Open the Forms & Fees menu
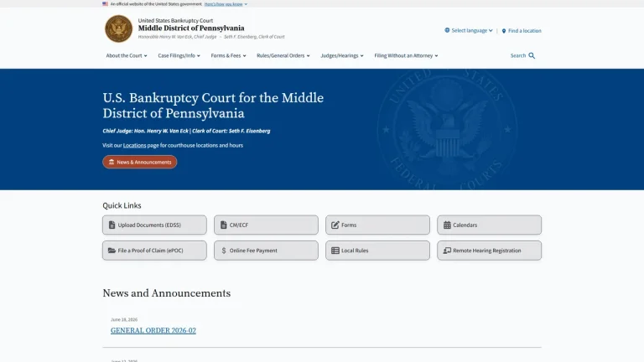This screenshot has width=644, height=362. tap(228, 55)
